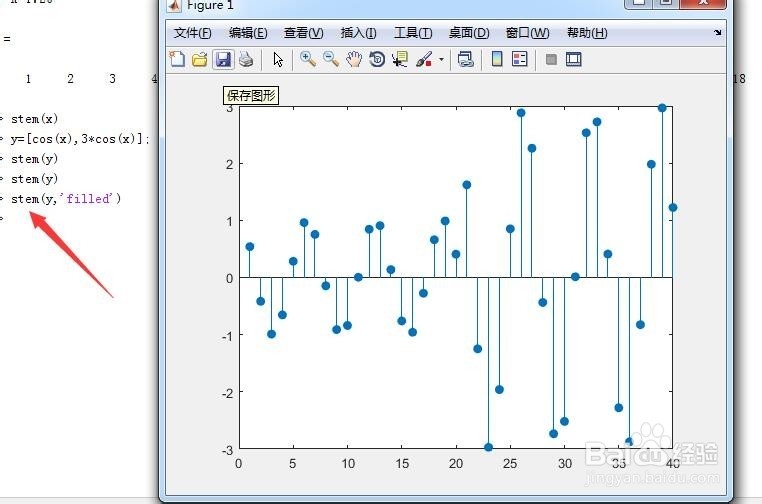The width and height of the screenshot is (762, 504).
Task: Activate the Zoom Out magnifier tool
Action: (331, 59)
